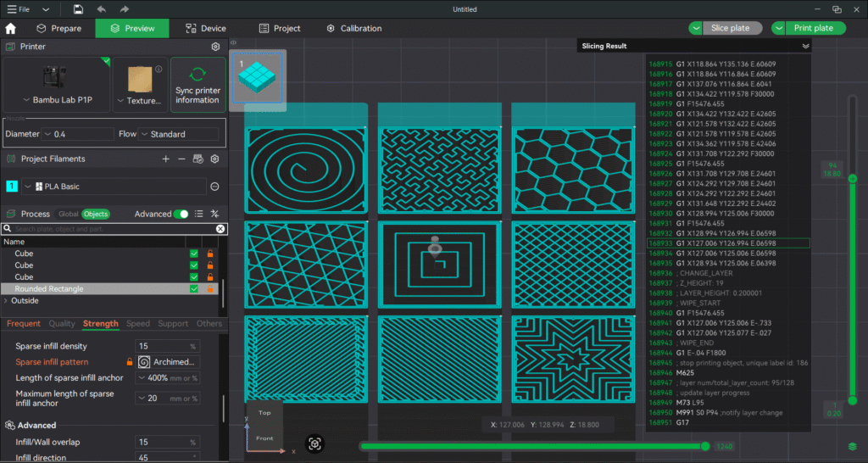Open the Calibration tab
The height and width of the screenshot is (463, 868).
(x=354, y=28)
